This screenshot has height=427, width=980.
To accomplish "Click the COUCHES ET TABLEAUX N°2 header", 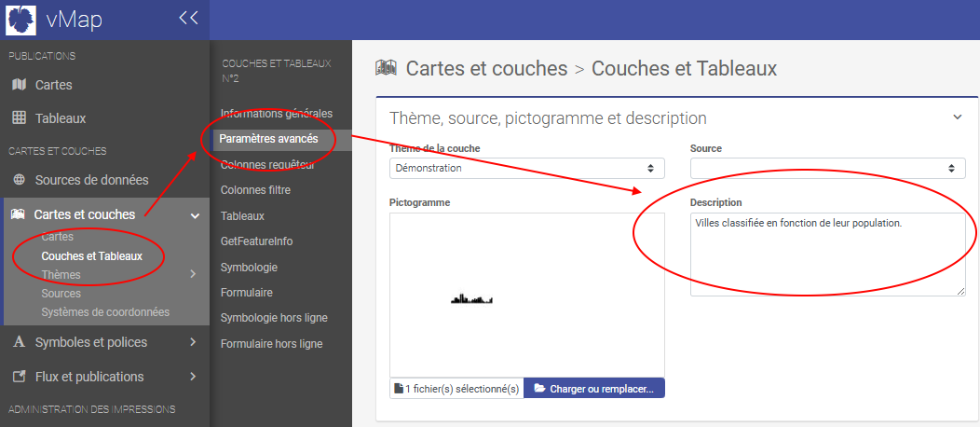I will pyautogui.click(x=277, y=71).
